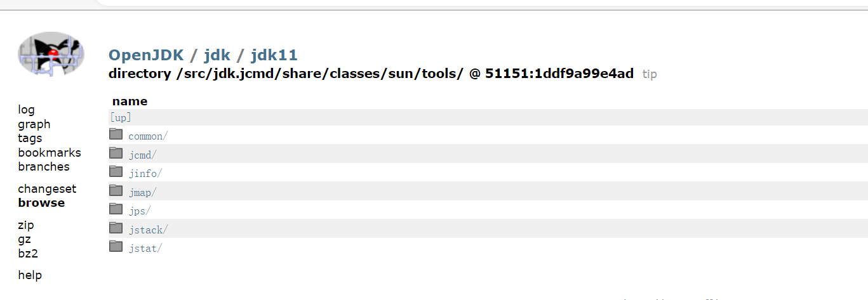Click the folder icon beside jcmd/
The image size is (868, 300).
click(x=116, y=153)
